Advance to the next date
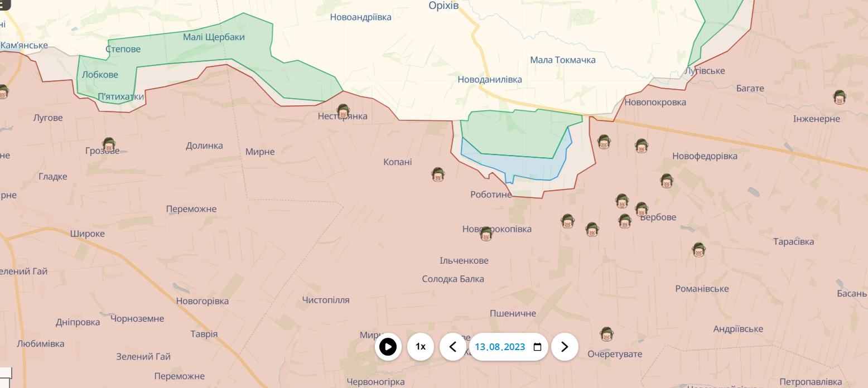 (564, 347)
